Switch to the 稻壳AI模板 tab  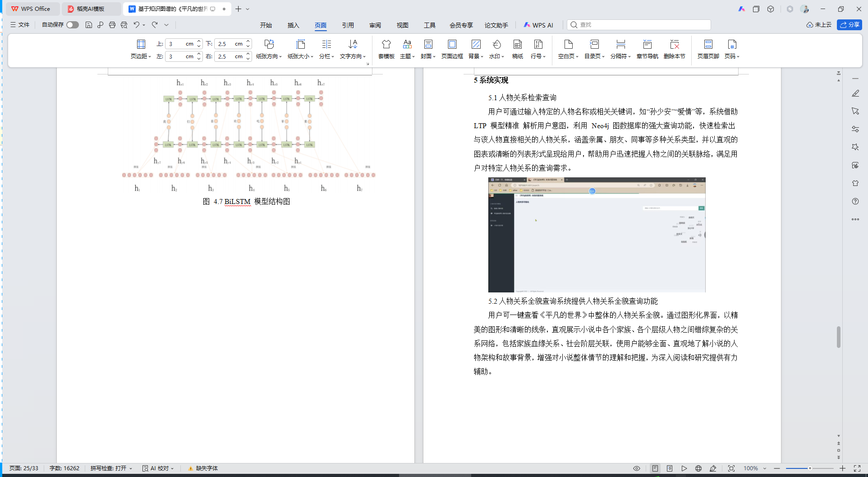click(91, 9)
